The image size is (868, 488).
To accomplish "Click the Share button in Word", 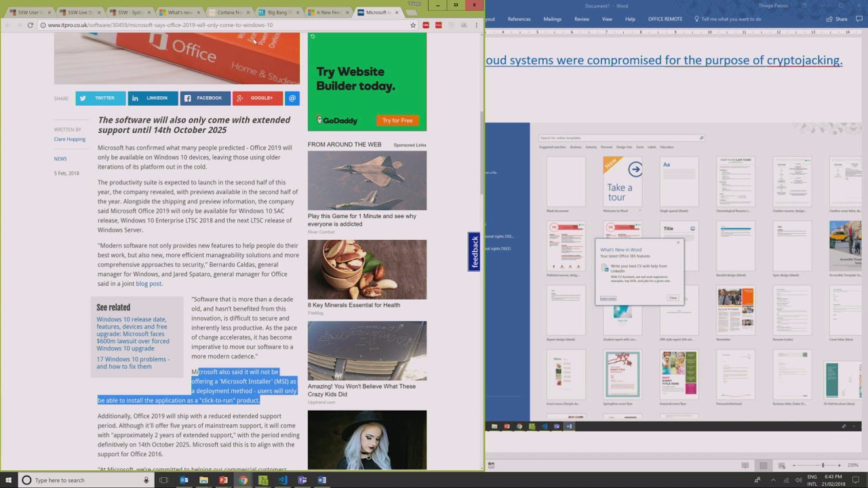I will pos(837,19).
